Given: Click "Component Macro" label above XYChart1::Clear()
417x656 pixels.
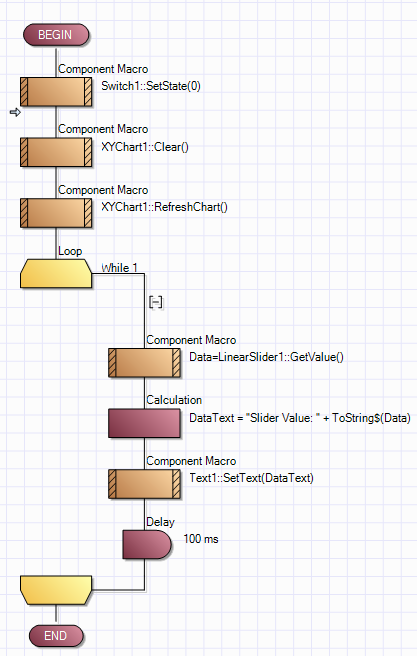Looking at the screenshot, I should point(103,129).
